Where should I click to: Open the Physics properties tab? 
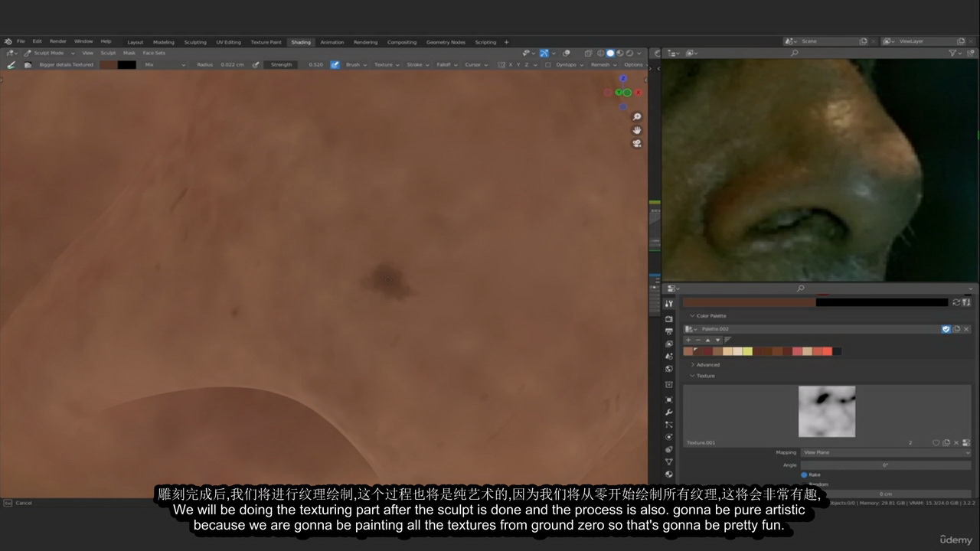tap(669, 437)
